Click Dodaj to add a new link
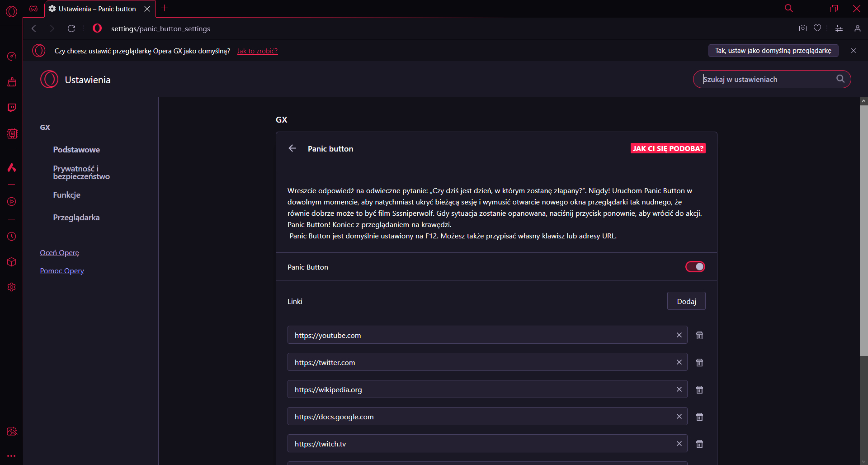868x465 pixels. 686,301
